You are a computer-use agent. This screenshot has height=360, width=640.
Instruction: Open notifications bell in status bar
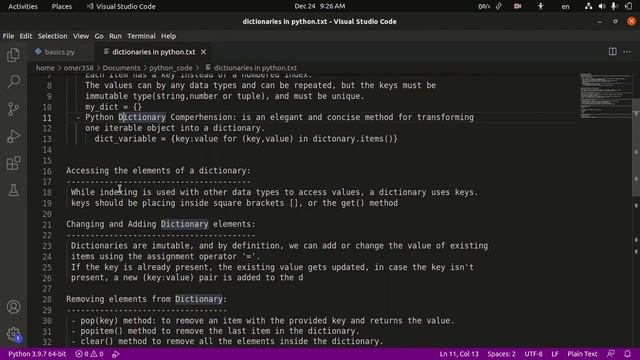click(627, 354)
